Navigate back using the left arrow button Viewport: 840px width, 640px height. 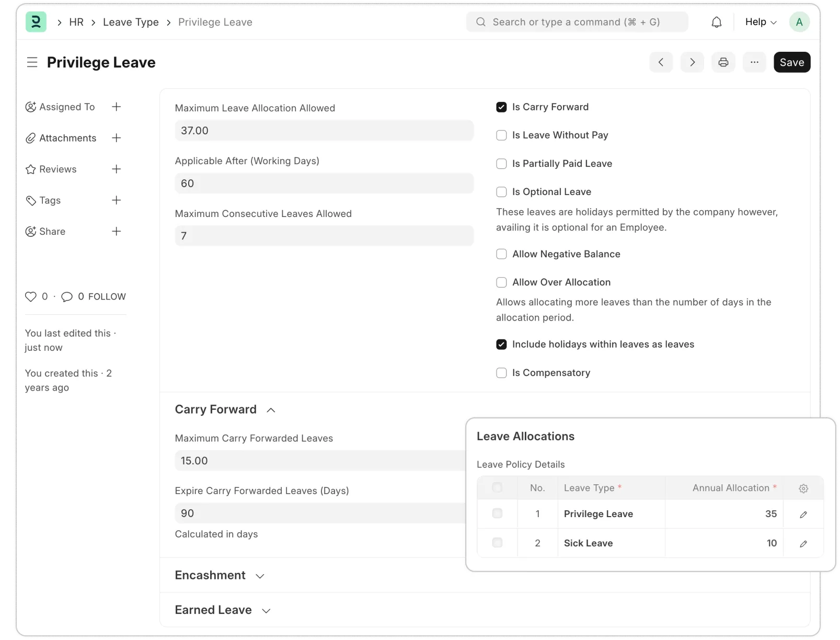(661, 62)
